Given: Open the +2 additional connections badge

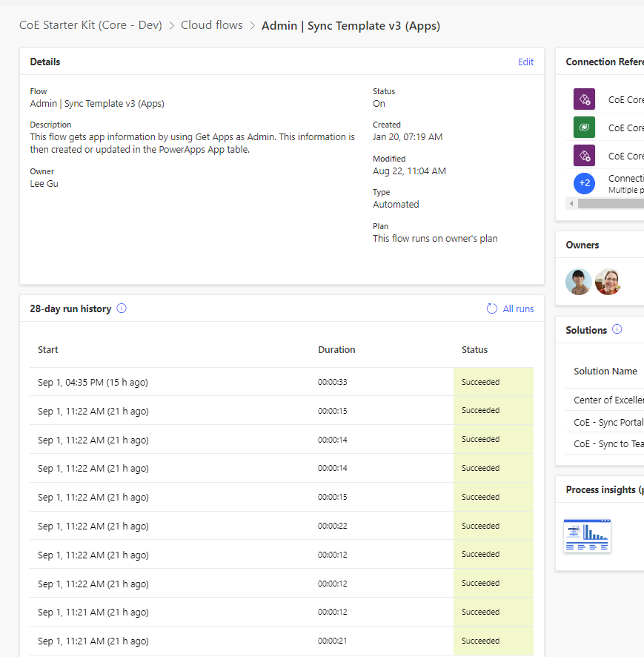Looking at the screenshot, I should pyautogui.click(x=584, y=183).
